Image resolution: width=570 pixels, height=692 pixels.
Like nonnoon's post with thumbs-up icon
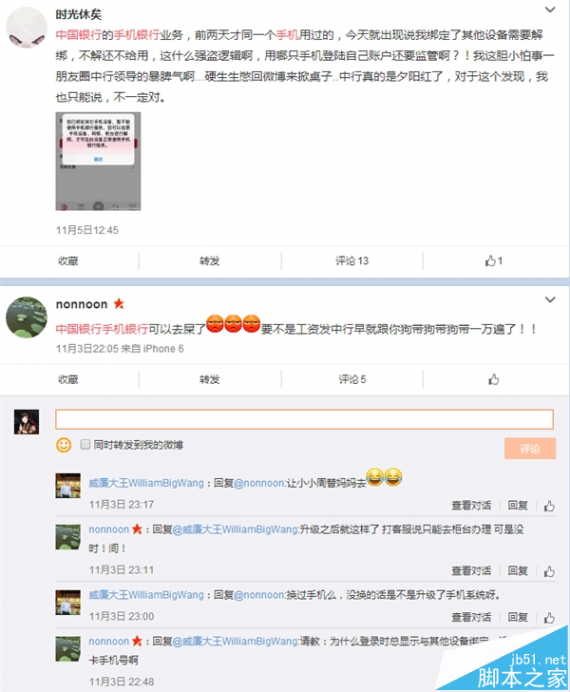493,379
